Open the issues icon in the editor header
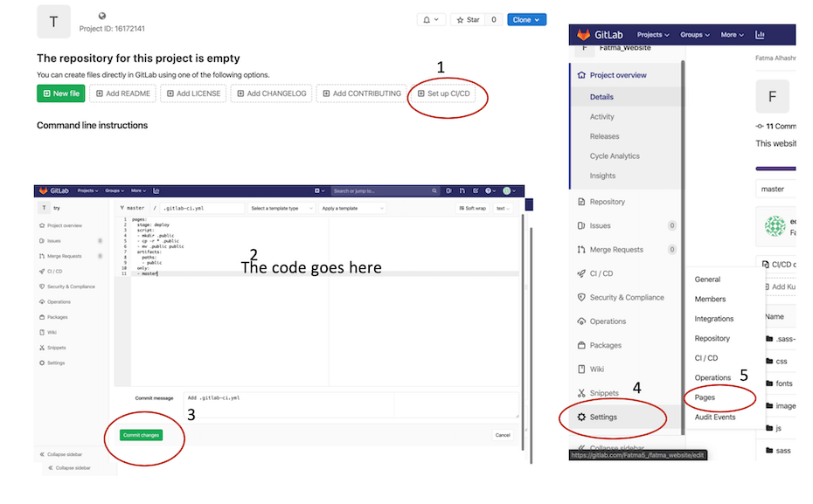The image size is (813, 504). pyautogui.click(x=448, y=190)
